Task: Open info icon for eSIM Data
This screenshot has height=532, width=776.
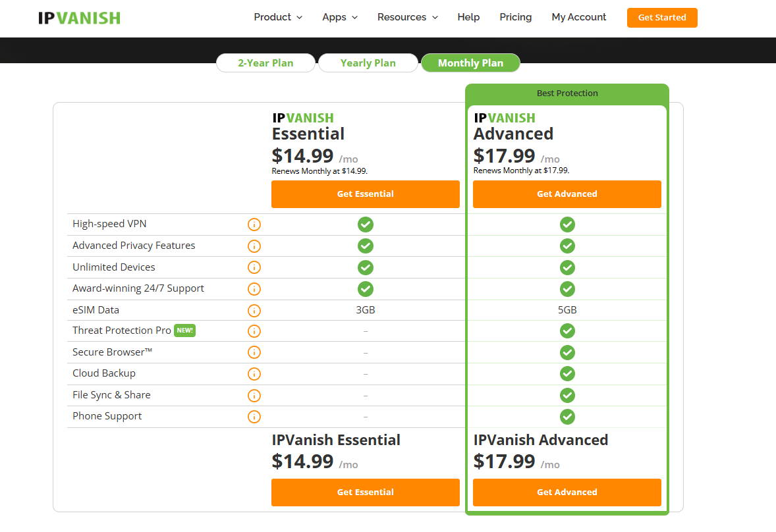Action: [254, 311]
